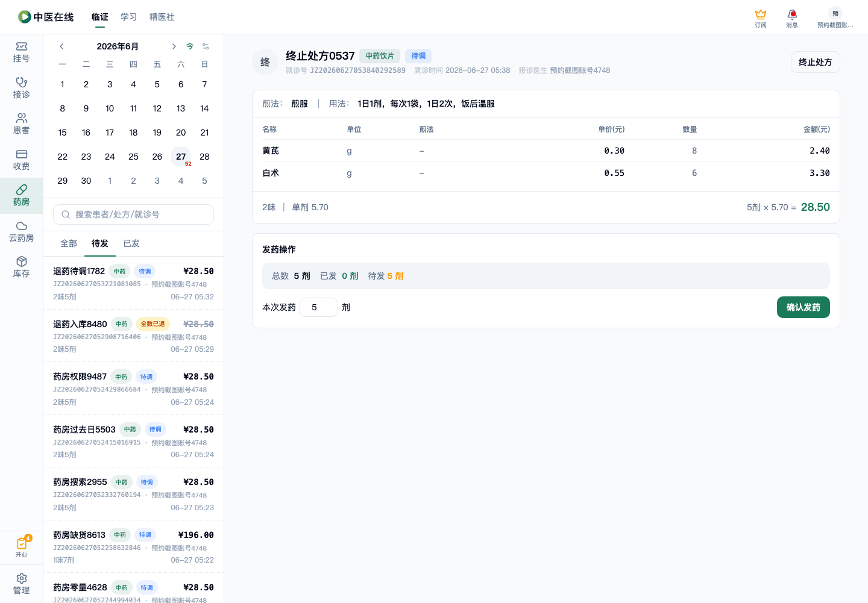868x603 pixels.
Task: Click the 白术 herb row name
Action: click(x=271, y=173)
